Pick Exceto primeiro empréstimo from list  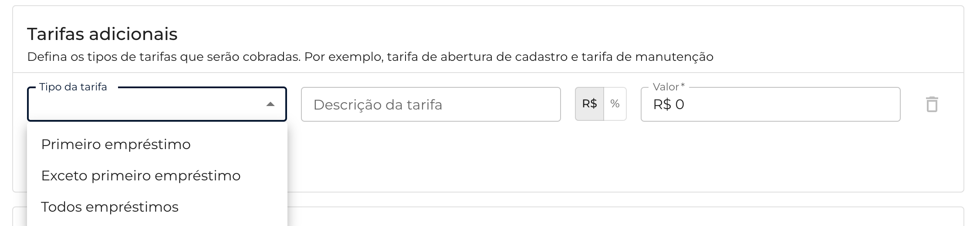tap(141, 176)
